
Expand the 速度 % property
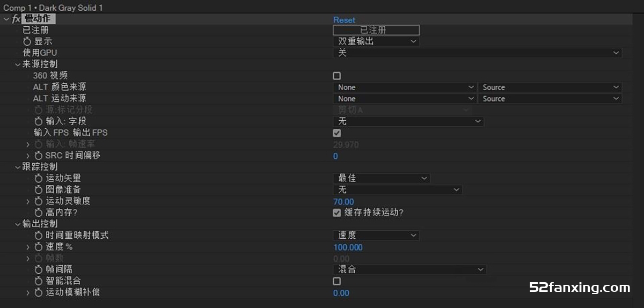click(28, 247)
